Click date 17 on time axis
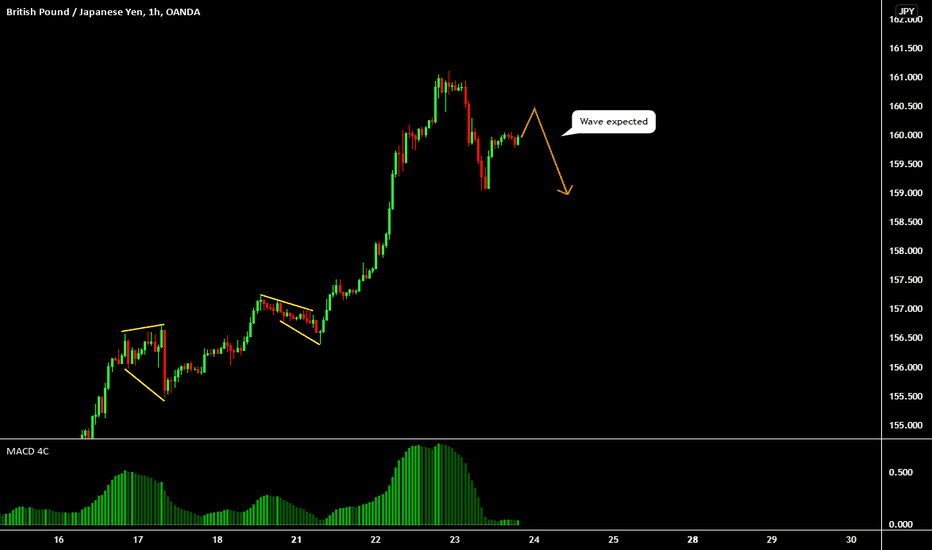Image resolution: width=932 pixels, height=550 pixels. click(x=138, y=540)
